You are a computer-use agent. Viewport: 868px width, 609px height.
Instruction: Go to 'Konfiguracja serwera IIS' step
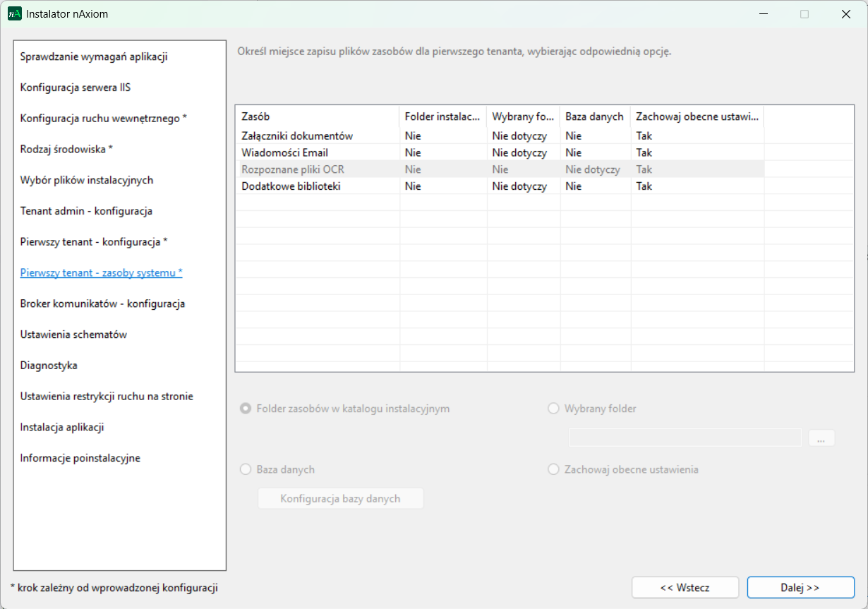point(76,88)
